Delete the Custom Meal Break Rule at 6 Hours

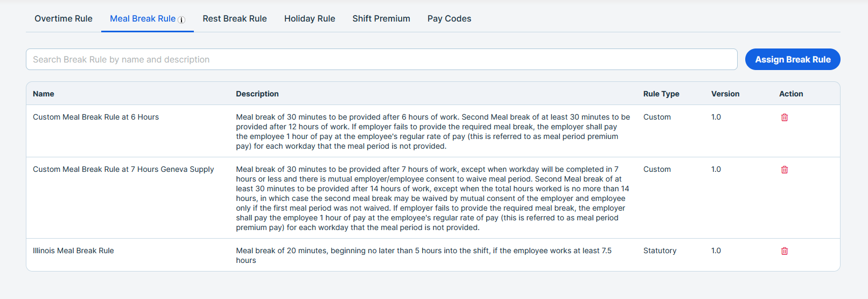pyautogui.click(x=785, y=117)
